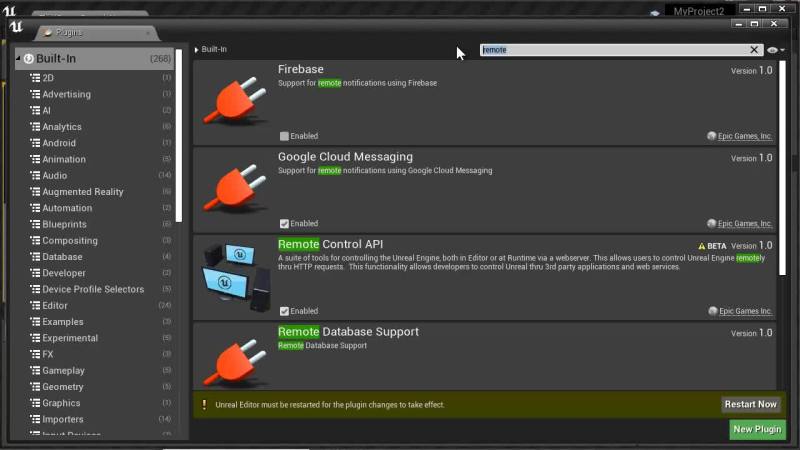Image resolution: width=800 pixels, height=450 pixels.
Task: Click the Android category list icon
Action: click(x=35, y=143)
